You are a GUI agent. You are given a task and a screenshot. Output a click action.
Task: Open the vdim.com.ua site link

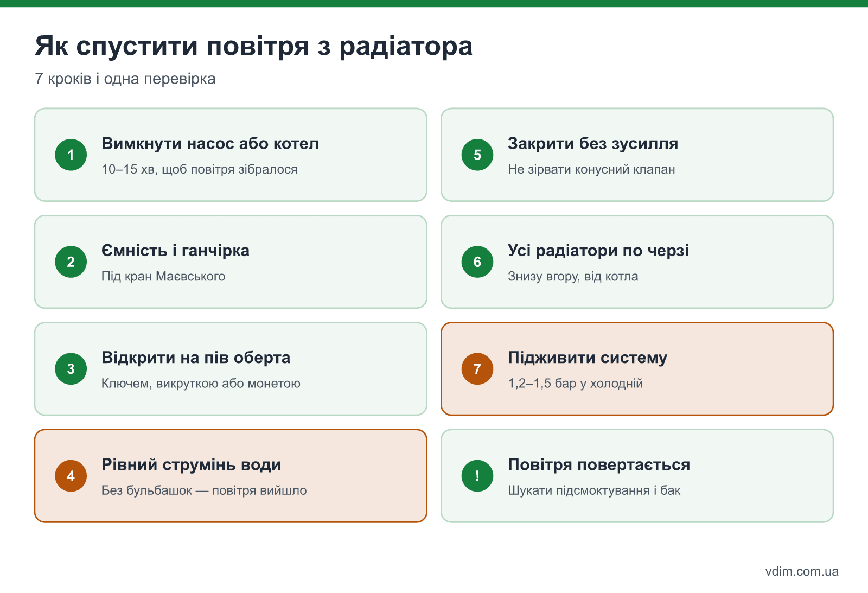pos(802,571)
